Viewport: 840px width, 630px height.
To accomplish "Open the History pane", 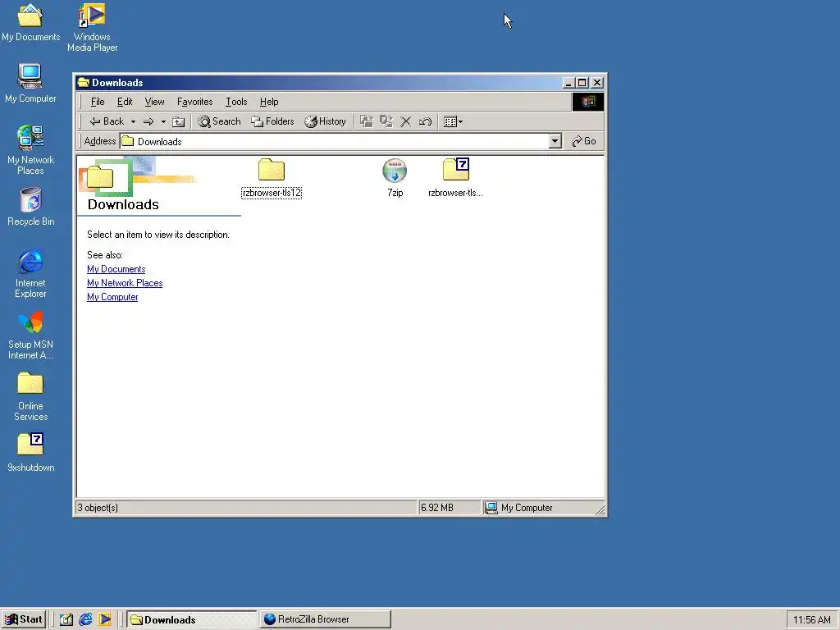I will (325, 121).
